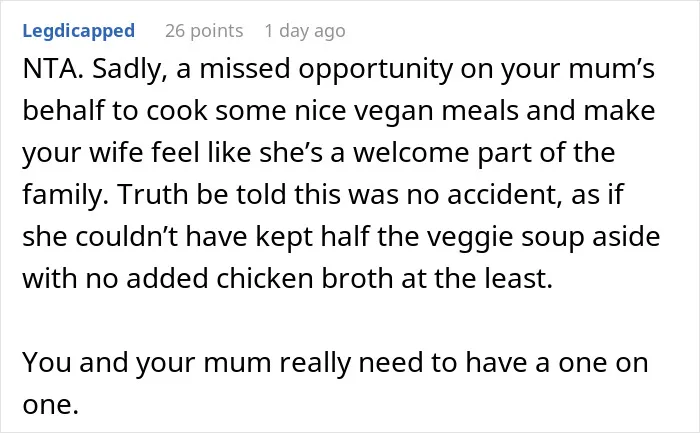Open the Legdicapped user profile link
The height and width of the screenshot is (433, 700).
79,31
